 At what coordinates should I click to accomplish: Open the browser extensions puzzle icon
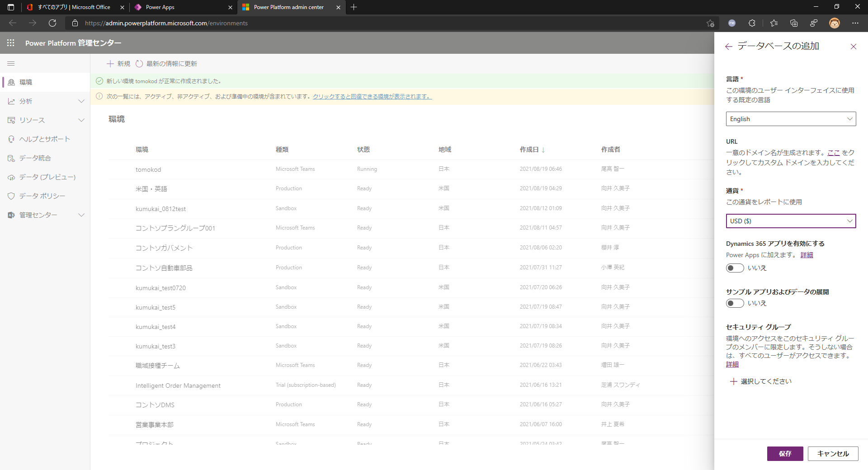point(752,23)
